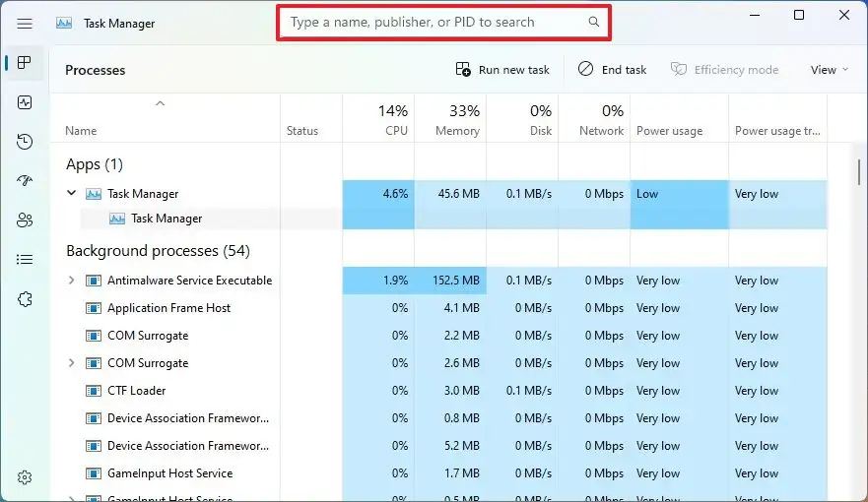
Task: Sort by Network usage column
Action: (x=594, y=119)
